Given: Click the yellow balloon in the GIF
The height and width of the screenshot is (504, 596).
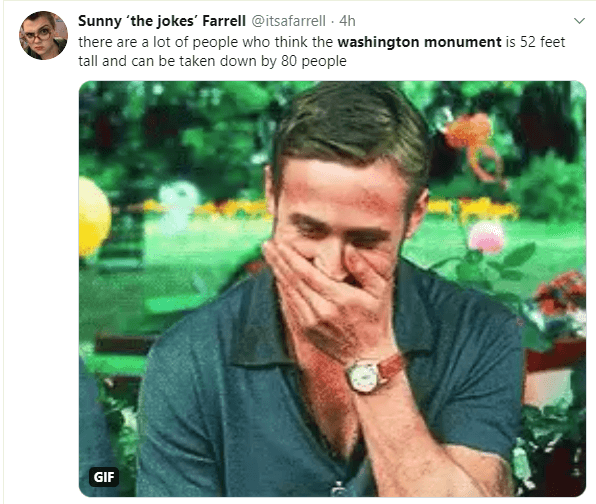Looking at the screenshot, I should (x=94, y=217).
